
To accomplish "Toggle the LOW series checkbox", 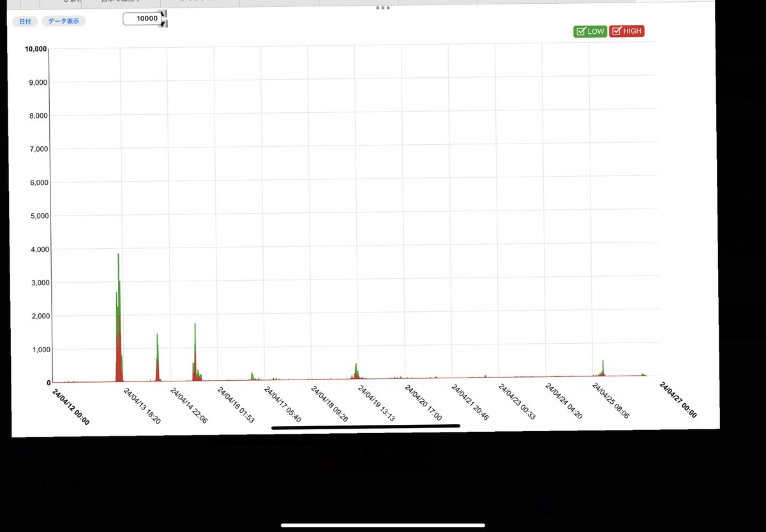I will pyautogui.click(x=590, y=31).
